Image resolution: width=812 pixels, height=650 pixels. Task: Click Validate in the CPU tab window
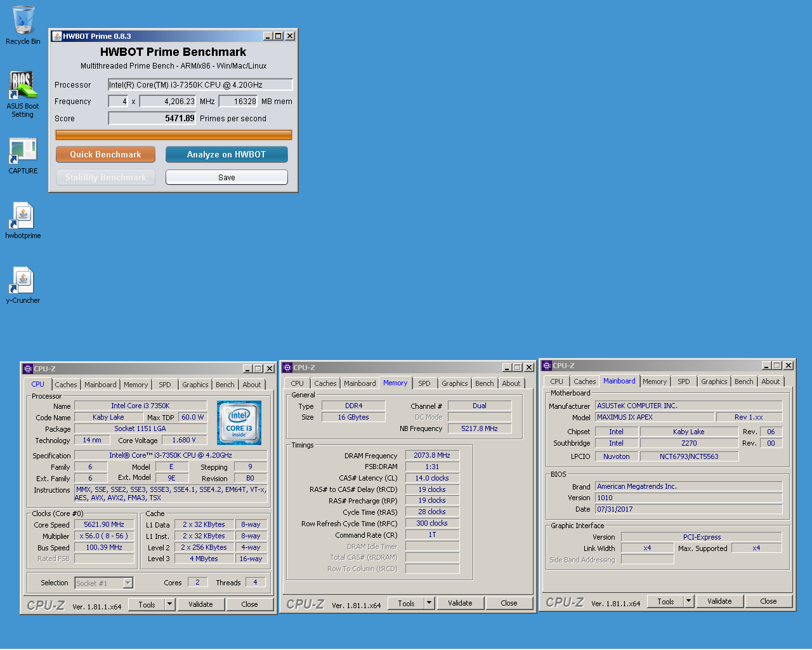pyautogui.click(x=200, y=604)
